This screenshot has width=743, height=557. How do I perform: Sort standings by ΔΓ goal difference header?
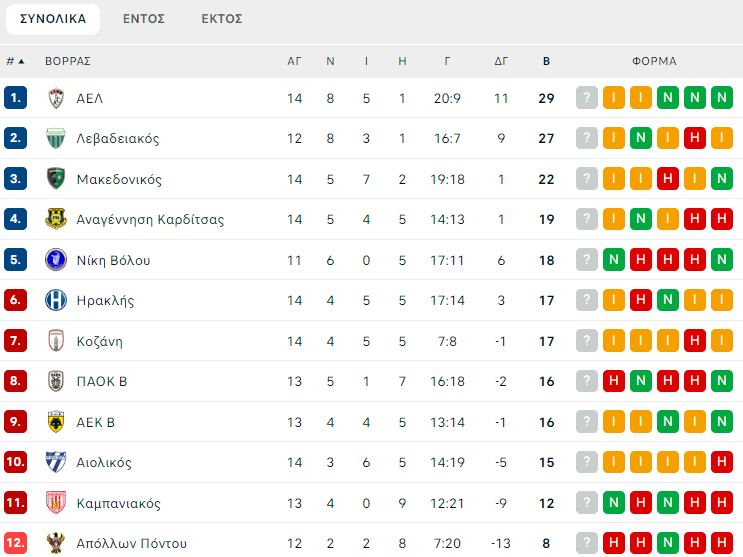click(501, 61)
